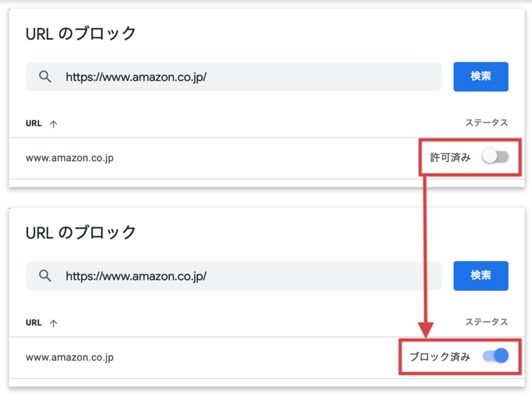The height and width of the screenshot is (396, 532).
Task: Sort by the URL column header in the 許可済み panel
Action: (x=34, y=124)
